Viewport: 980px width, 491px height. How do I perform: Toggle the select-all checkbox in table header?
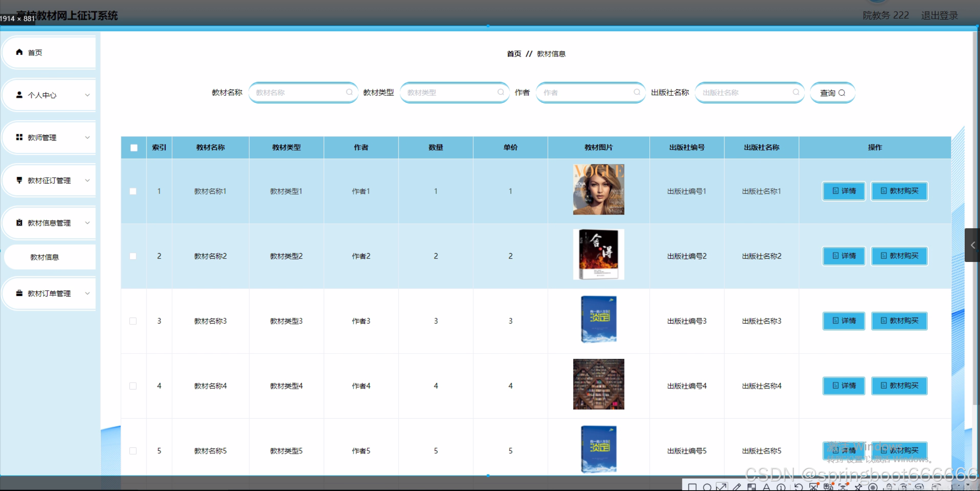coord(134,147)
